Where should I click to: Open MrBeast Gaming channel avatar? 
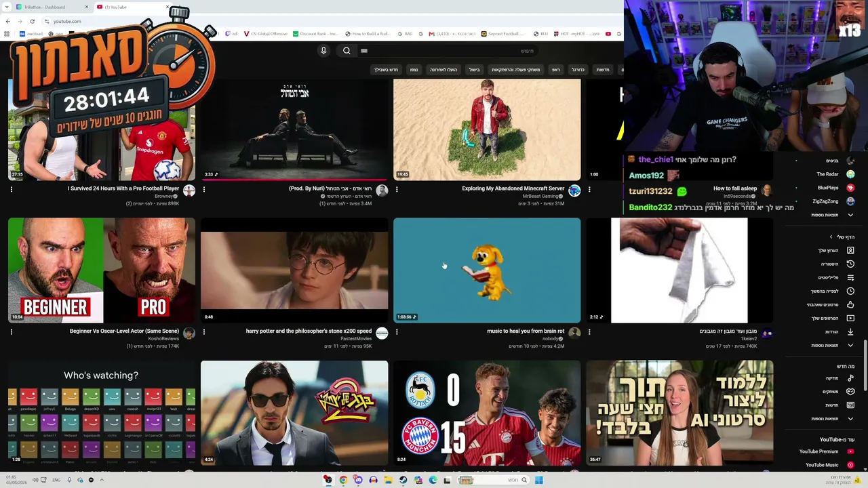click(574, 191)
